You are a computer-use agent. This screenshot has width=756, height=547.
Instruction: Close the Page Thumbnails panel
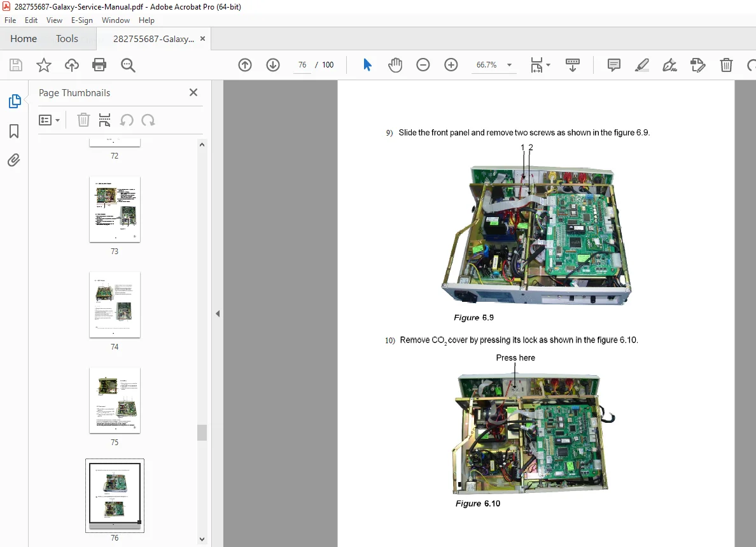pos(193,92)
